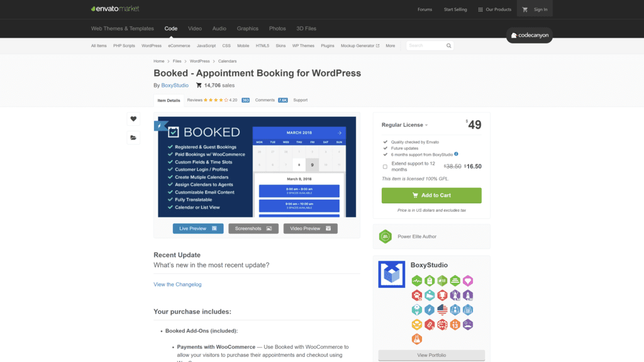The height and width of the screenshot is (362, 644).
Task: Browse PHP Scripts category
Action: point(124,45)
